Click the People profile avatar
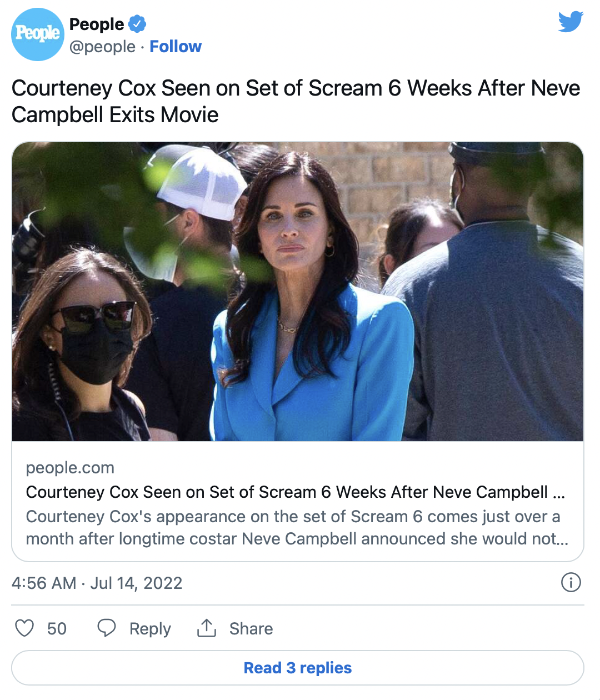The image size is (600, 700). (x=38, y=34)
